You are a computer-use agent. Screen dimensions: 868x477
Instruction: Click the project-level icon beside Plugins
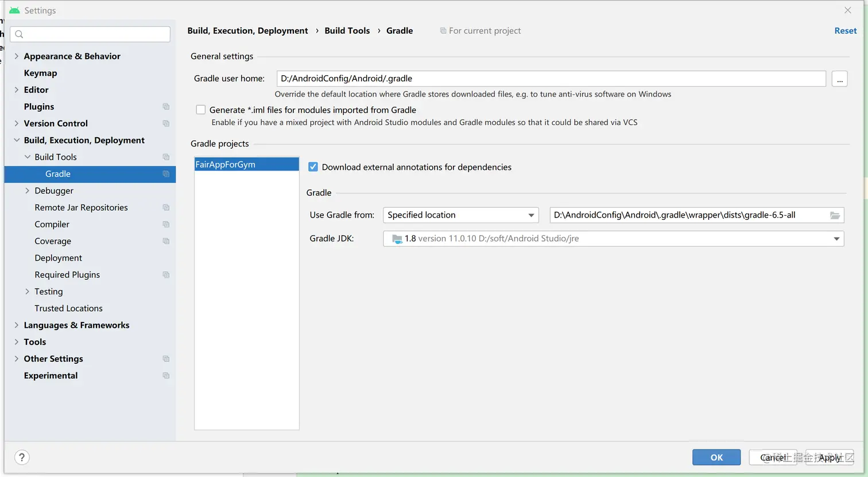click(x=166, y=107)
